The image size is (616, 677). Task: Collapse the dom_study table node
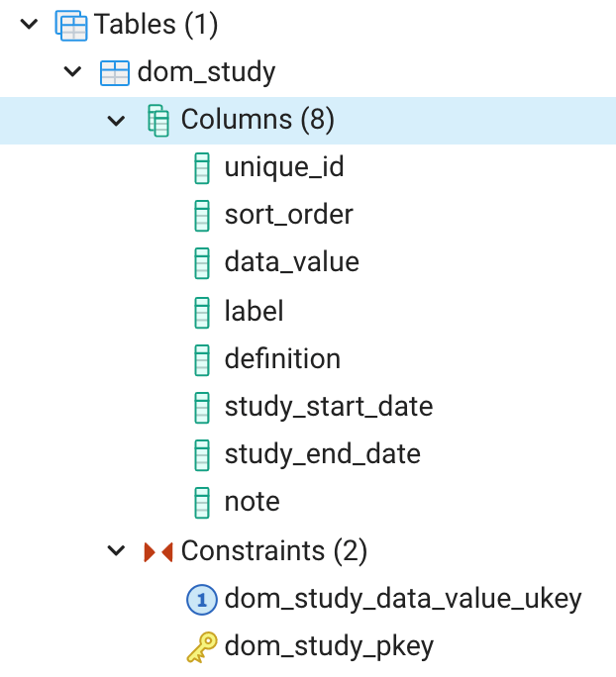coord(72,72)
